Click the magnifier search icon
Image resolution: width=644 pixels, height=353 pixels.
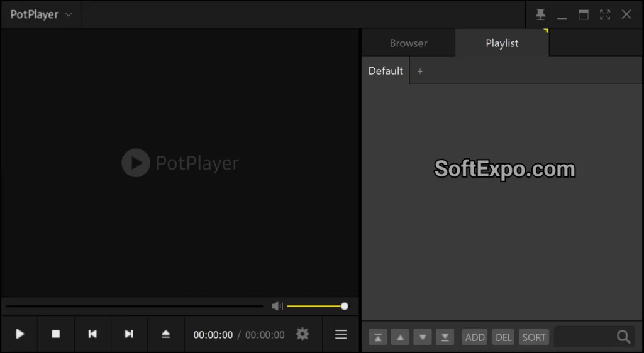point(623,337)
